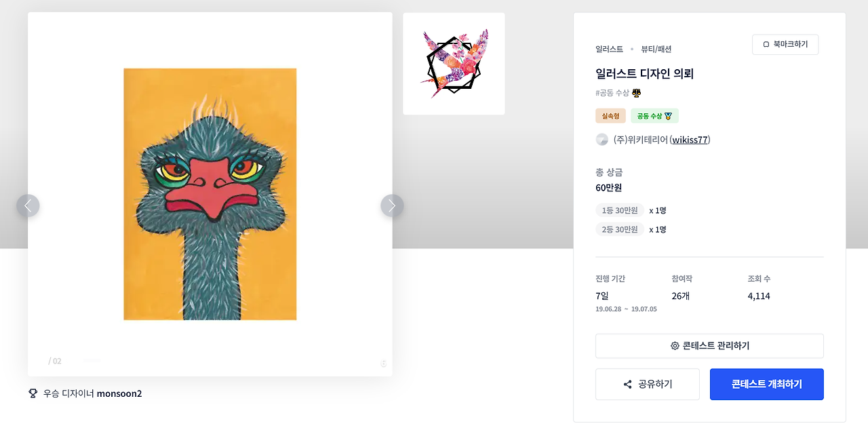Open the wikiss77 user profile link
868x428 pixels.
690,140
